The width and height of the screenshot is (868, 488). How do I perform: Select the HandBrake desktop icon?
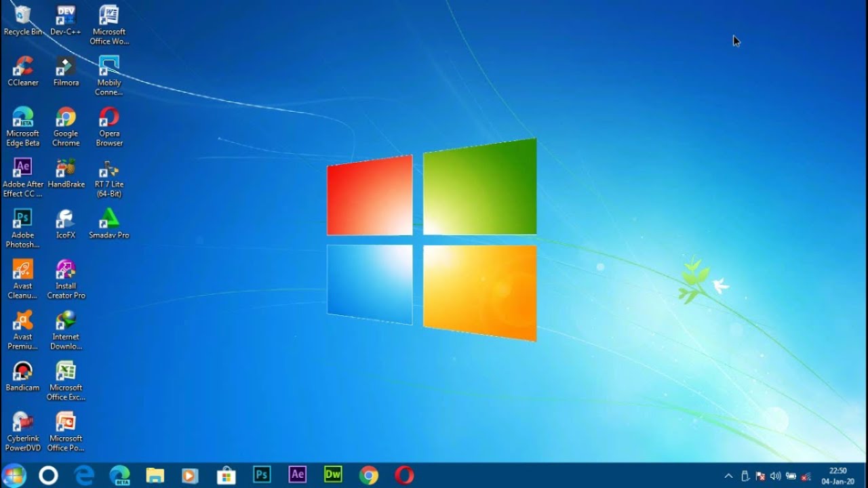click(x=66, y=174)
